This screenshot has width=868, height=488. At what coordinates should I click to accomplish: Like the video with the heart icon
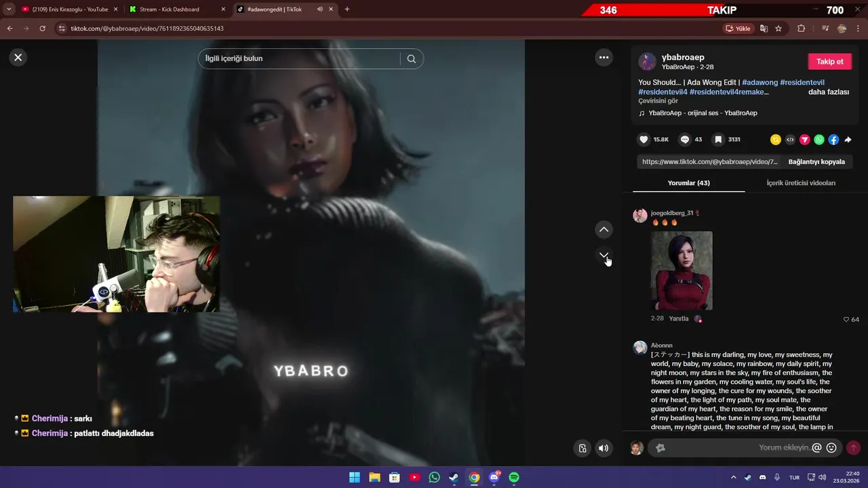click(x=644, y=140)
